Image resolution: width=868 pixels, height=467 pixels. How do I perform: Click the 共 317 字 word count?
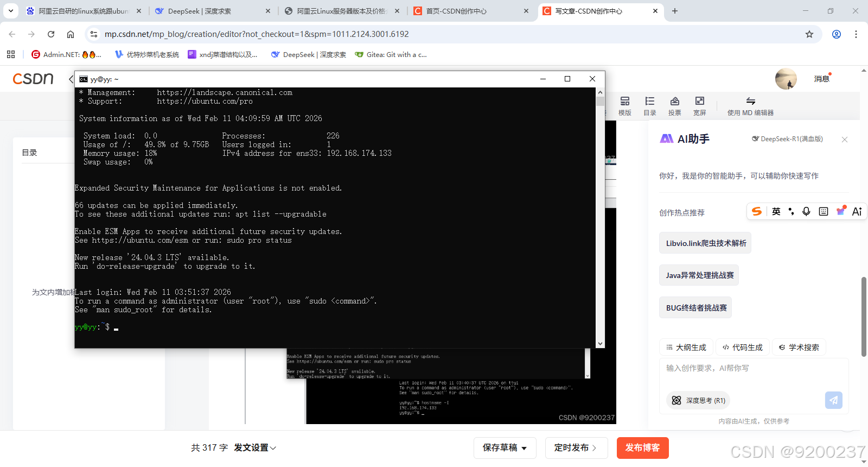click(209, 447)
